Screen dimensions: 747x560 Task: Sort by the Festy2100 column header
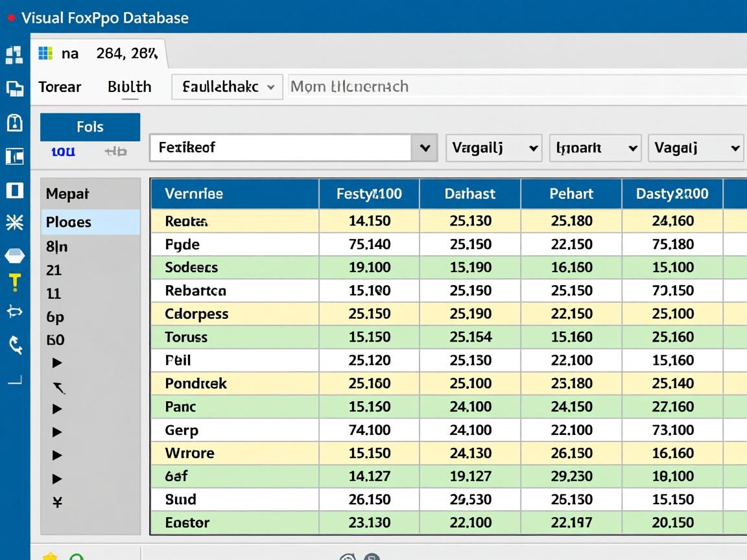369,194
